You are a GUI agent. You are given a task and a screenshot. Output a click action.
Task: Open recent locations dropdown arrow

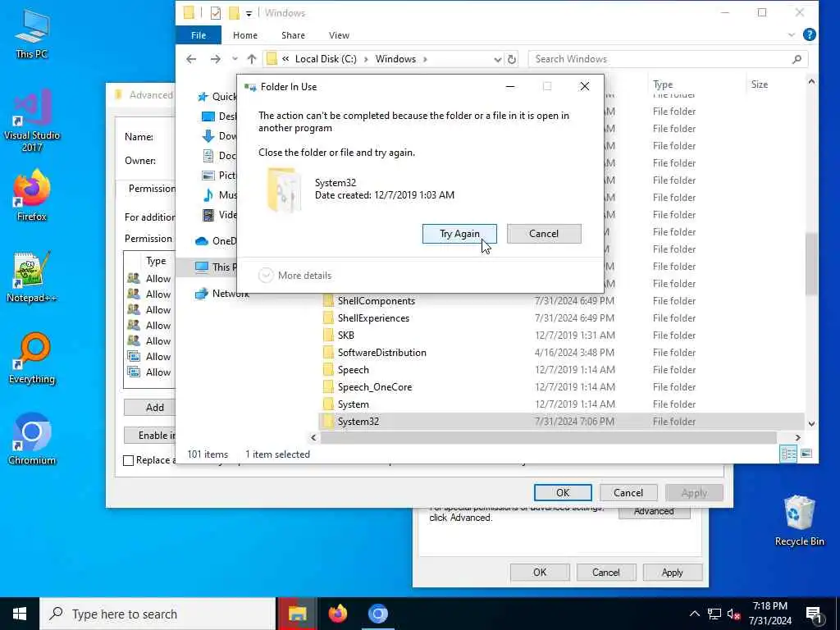235,59
